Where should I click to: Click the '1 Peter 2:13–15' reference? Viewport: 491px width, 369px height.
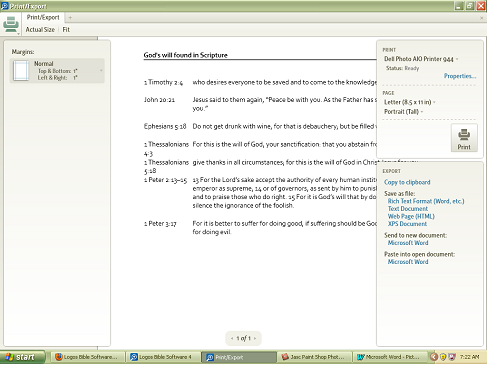point(165,180)
